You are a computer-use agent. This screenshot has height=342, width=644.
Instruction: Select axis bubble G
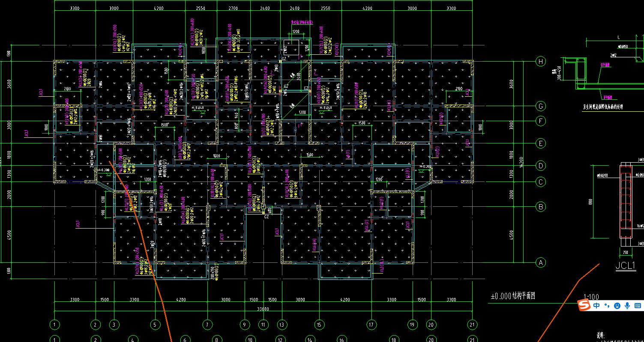pos(541,106)
